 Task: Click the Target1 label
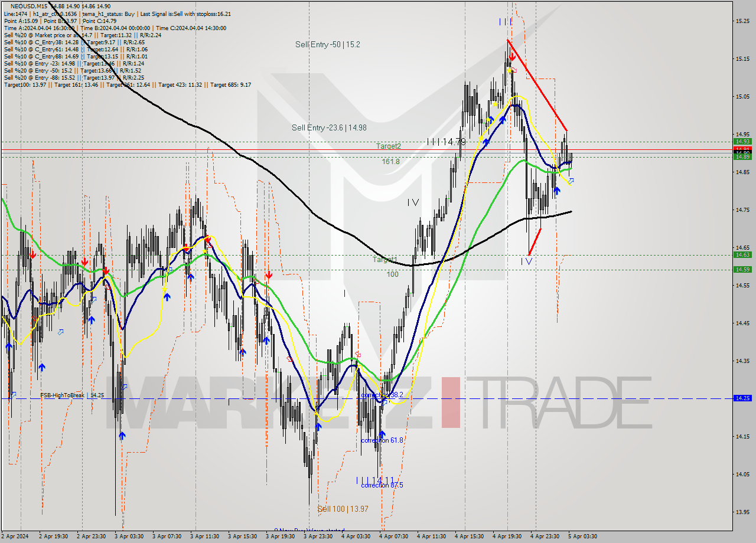384,259
